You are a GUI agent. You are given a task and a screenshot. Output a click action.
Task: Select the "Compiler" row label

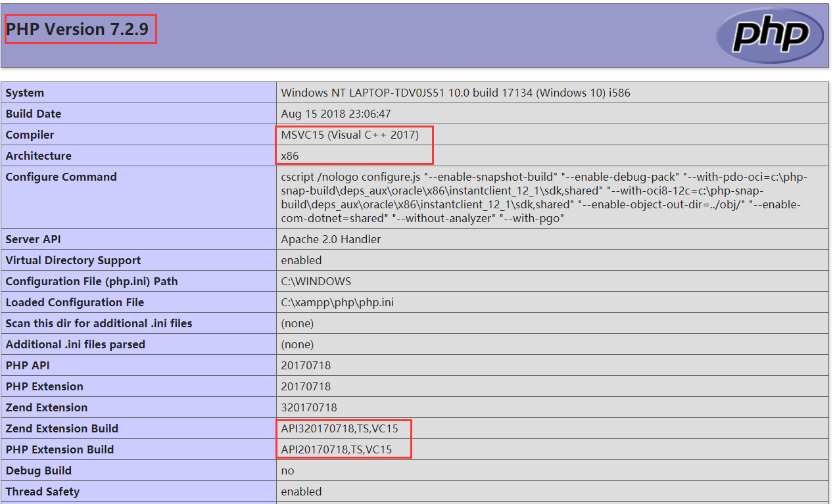[x=30, y=135]
